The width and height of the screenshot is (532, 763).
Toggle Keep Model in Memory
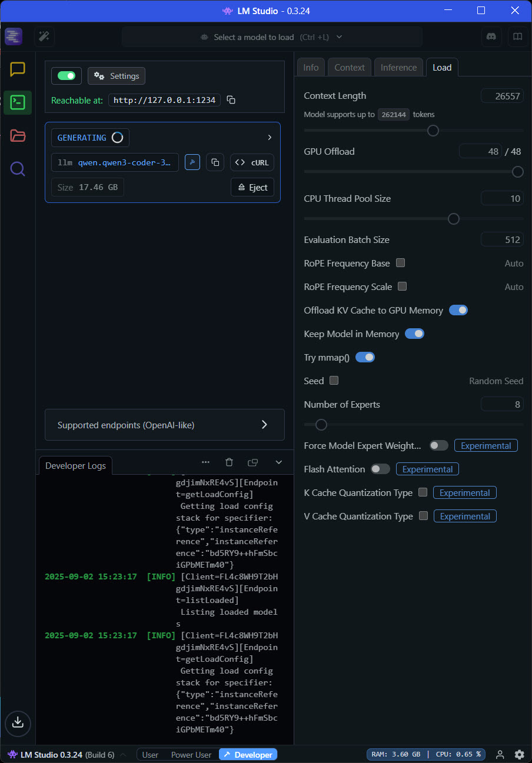(415, 334)
